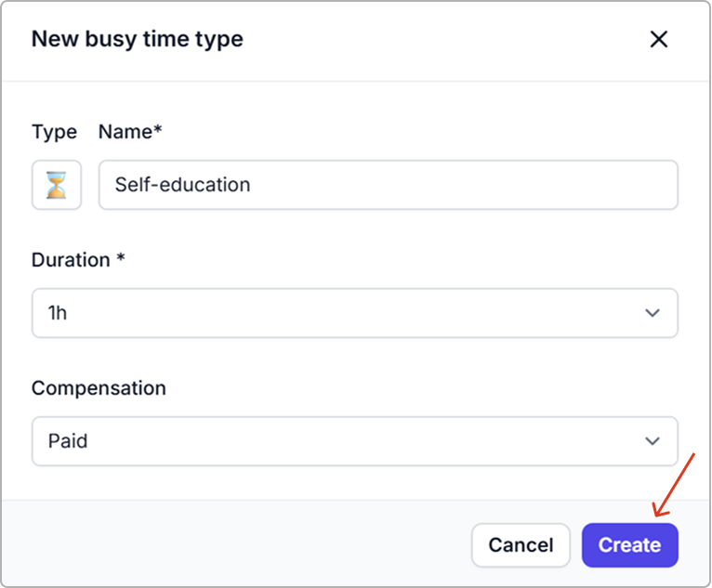The image size is (712, 588).
Task: Click the Create button
Action: (629, 545)
